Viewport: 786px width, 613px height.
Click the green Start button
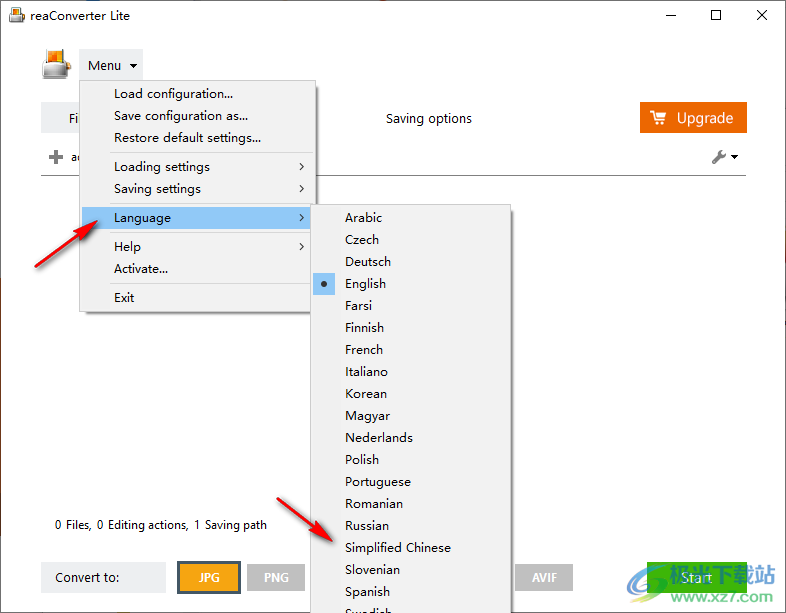pos(696,577)
